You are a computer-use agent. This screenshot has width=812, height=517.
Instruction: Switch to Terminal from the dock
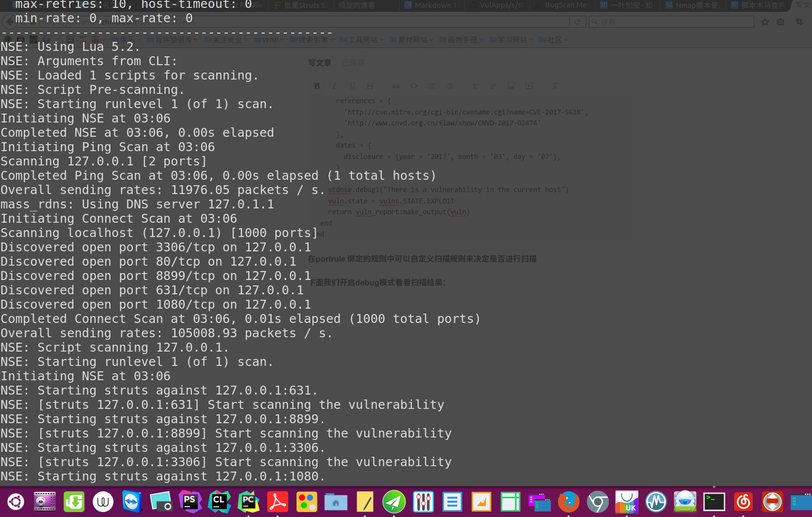point(714,502)
